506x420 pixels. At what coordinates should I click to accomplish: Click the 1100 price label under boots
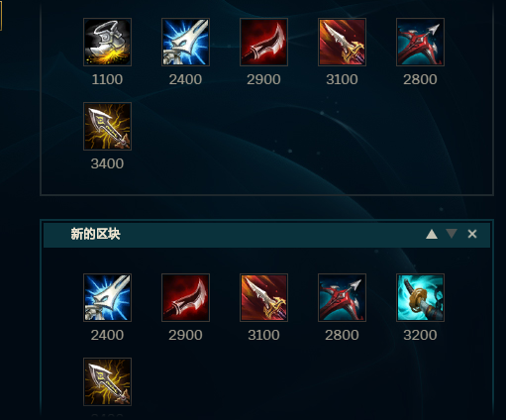[107, 79]
